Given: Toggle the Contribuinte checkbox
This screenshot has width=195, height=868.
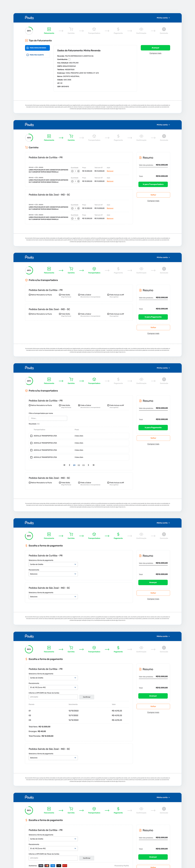Looking at the screenshot, I should (x=69, y=59).
